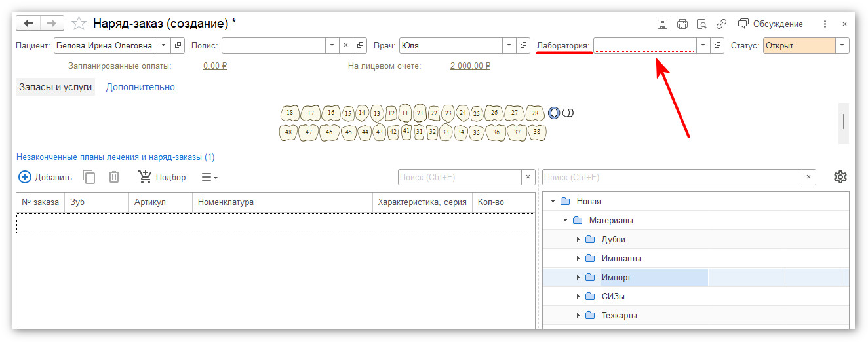
Task: Select tooth number 36 on the chart
Action: pyautogui.click(x=496, y=132)
